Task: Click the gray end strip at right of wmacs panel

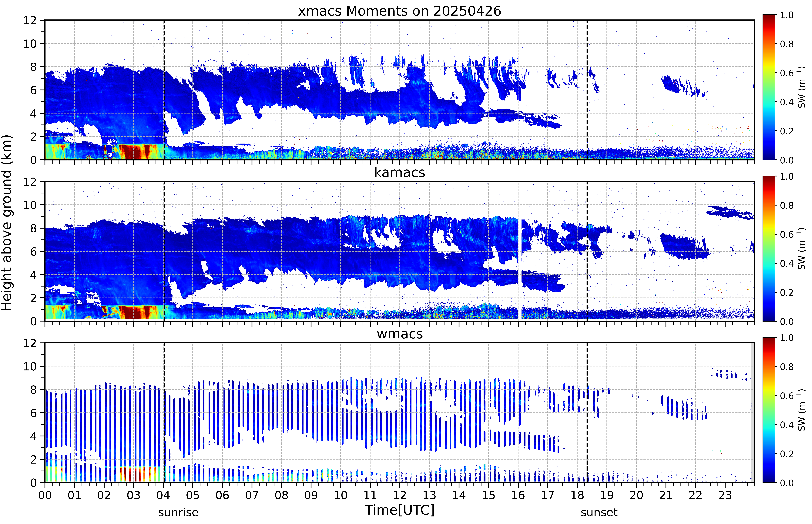Action: [753, 413]
